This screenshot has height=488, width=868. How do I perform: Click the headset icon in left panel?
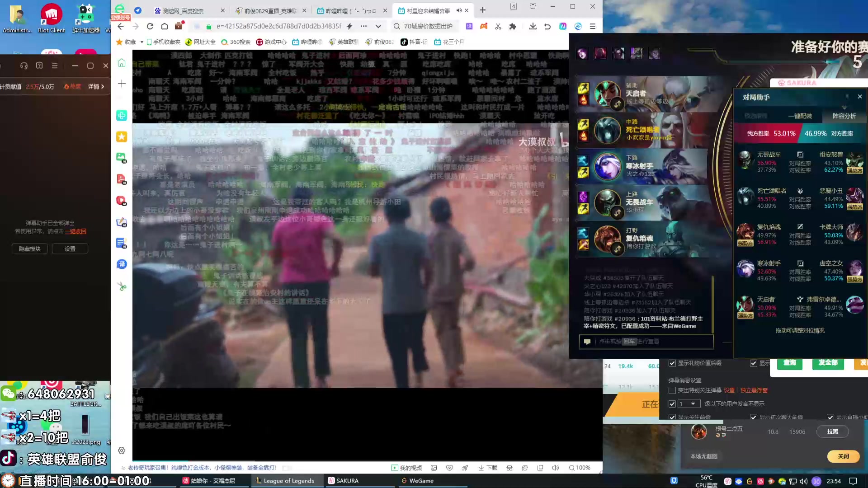click(24, 66)
